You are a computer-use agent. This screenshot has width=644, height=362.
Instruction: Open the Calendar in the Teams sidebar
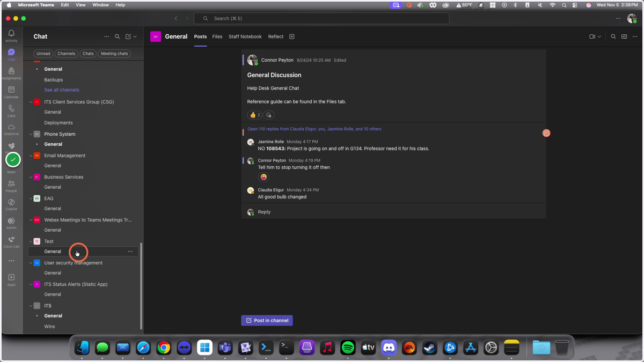pos(11,92)
